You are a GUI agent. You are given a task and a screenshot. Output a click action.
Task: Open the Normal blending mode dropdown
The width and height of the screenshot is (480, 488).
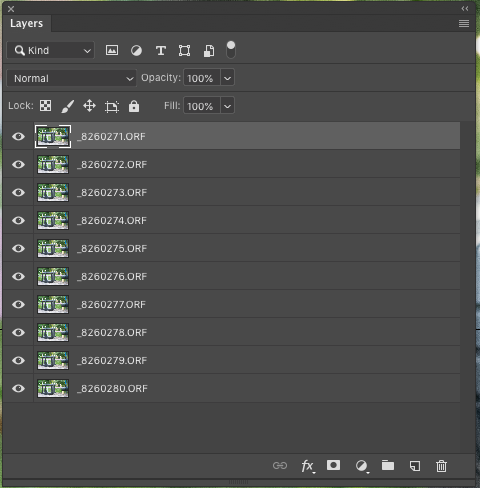tap(71, 78)
